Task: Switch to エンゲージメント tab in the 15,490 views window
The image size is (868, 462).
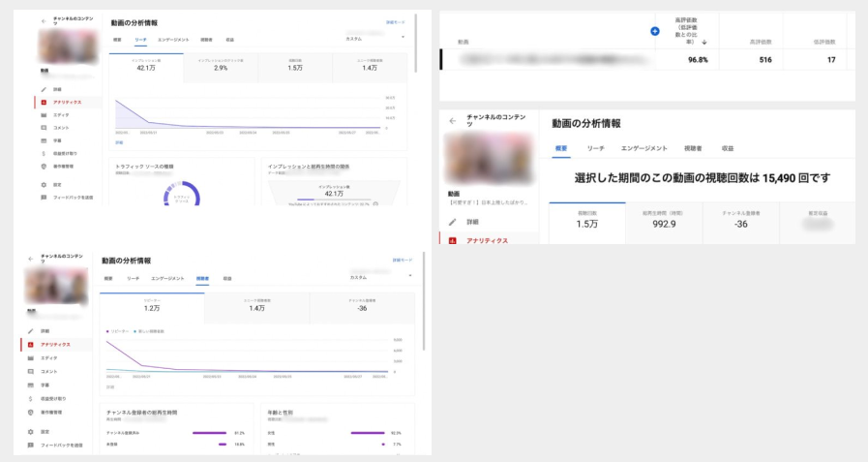Action: click(x=644, y=148)
